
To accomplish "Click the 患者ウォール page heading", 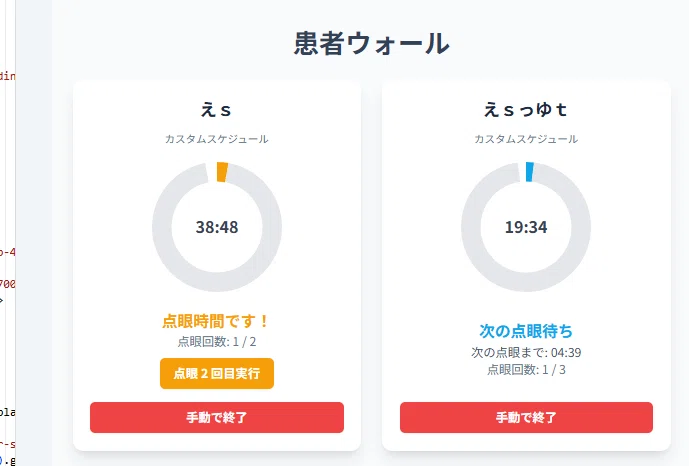I will click(x=371, y=43).
